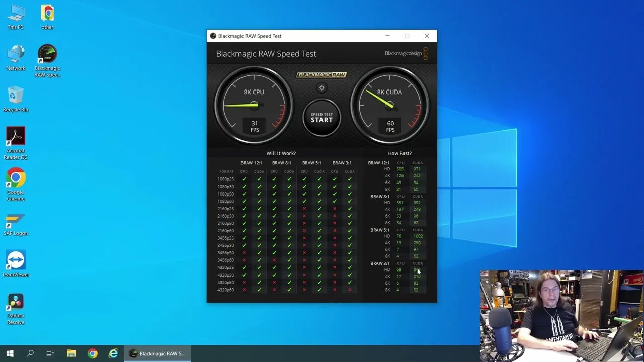644x362 pixels.
Task: Click the Blackmagic RAW Speed Test header title
Action: 266,54
